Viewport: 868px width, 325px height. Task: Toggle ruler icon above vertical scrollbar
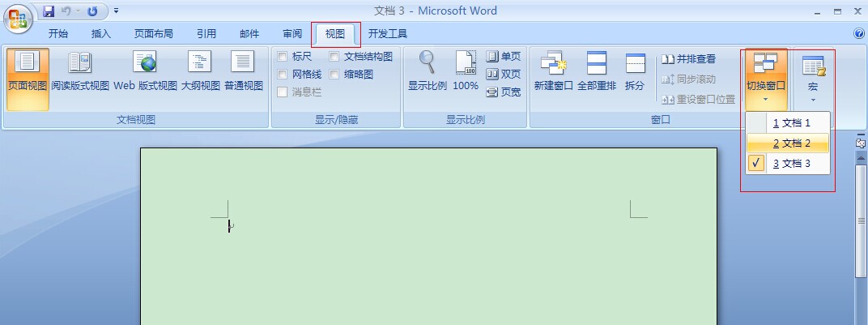coord(860,142)
